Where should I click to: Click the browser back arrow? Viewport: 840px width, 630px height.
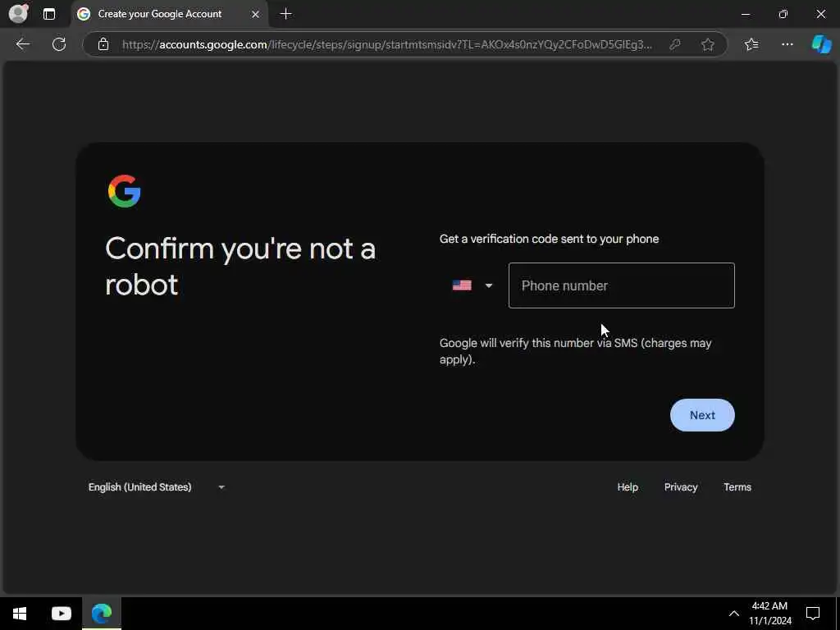click(x=22, y=44)
